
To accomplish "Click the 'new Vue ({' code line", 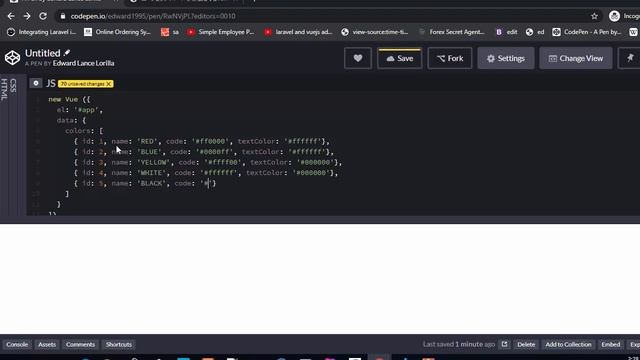I will pyautogui.click(x=69, y=99).
